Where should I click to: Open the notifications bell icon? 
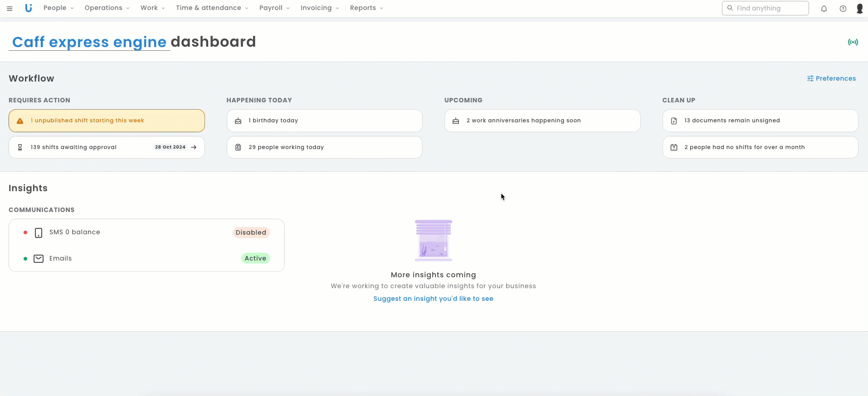[824, 8]
